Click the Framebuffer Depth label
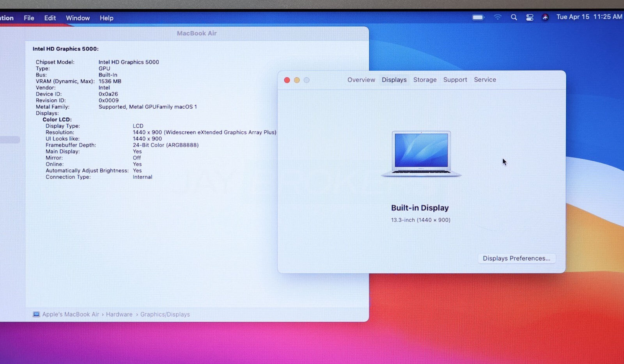The image size is (624, 364). [71, 145]
